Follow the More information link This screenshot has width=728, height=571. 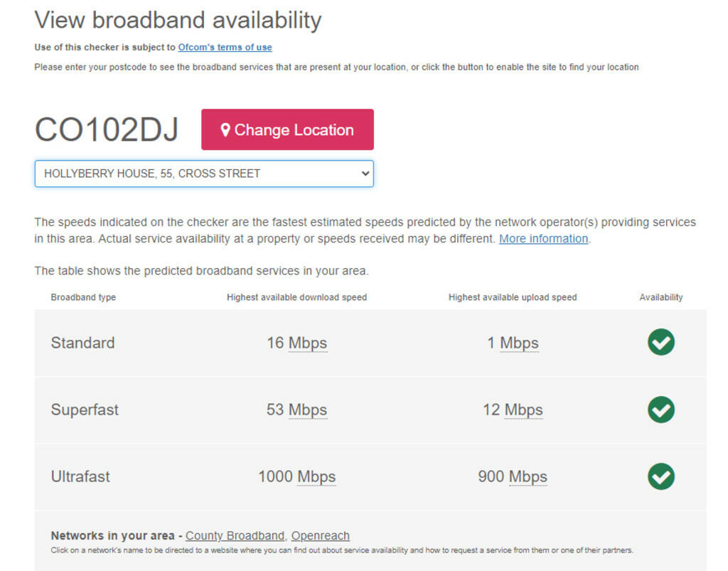click(x=543, y=239)
